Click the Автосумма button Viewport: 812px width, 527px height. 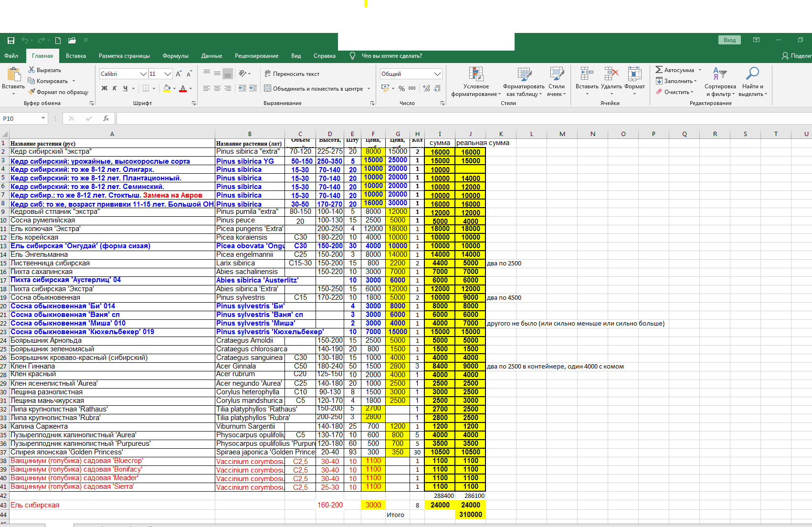(x=675, y=70)
